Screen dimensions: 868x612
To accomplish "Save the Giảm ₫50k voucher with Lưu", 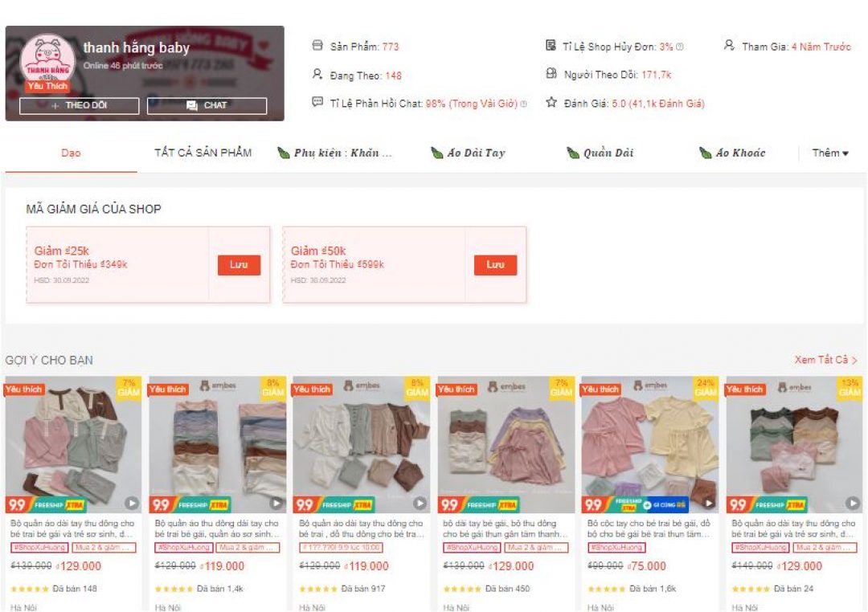I will [x=495, y=265].
